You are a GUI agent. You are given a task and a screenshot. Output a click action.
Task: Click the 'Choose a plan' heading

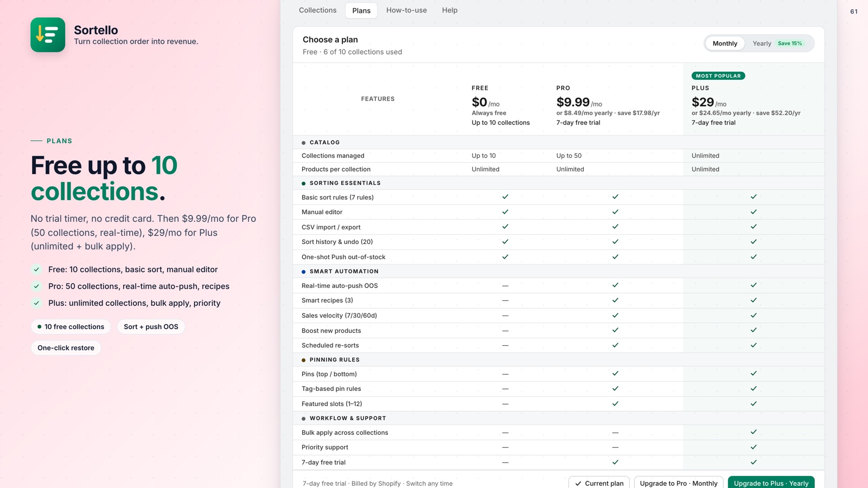[330, 40]
